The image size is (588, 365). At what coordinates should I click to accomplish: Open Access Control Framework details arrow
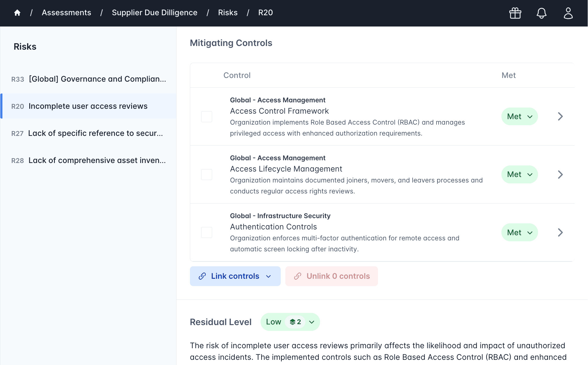pyautogui.click(x=560, y=116)
